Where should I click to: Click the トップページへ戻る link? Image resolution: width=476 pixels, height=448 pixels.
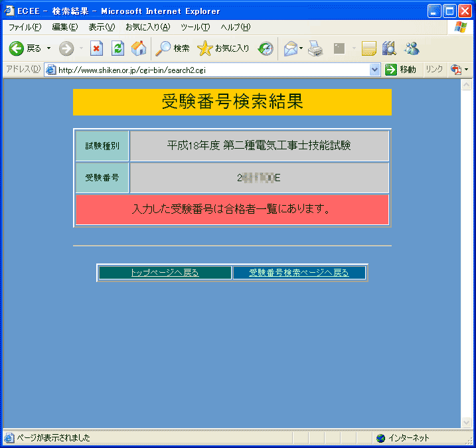coord(165,273)
